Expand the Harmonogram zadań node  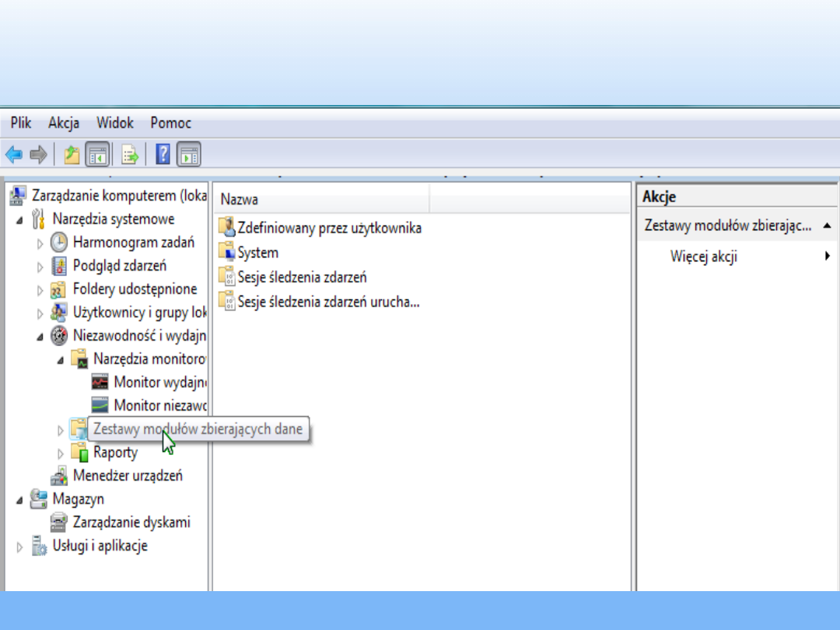tap(40, 243)
